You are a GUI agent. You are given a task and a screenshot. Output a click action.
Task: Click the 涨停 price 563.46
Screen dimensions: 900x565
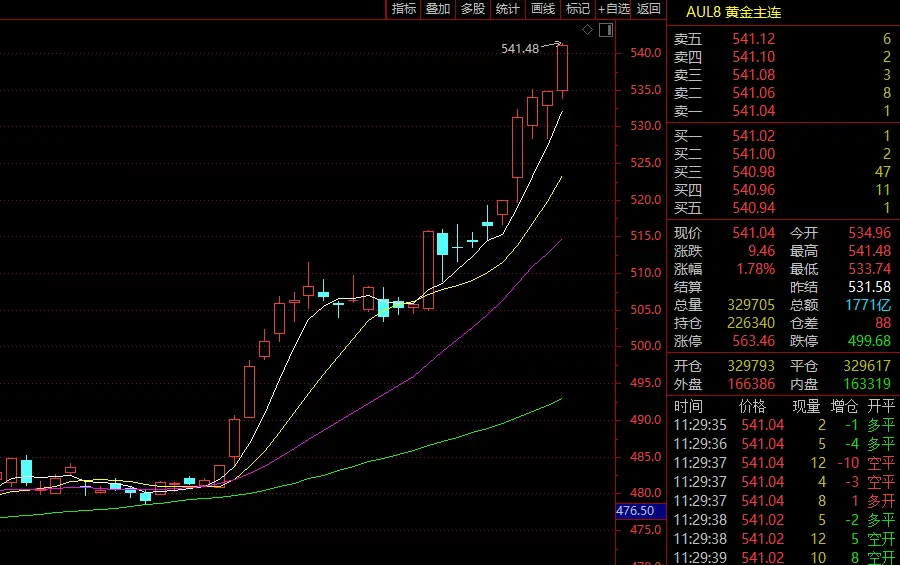[x=754, y=340]
